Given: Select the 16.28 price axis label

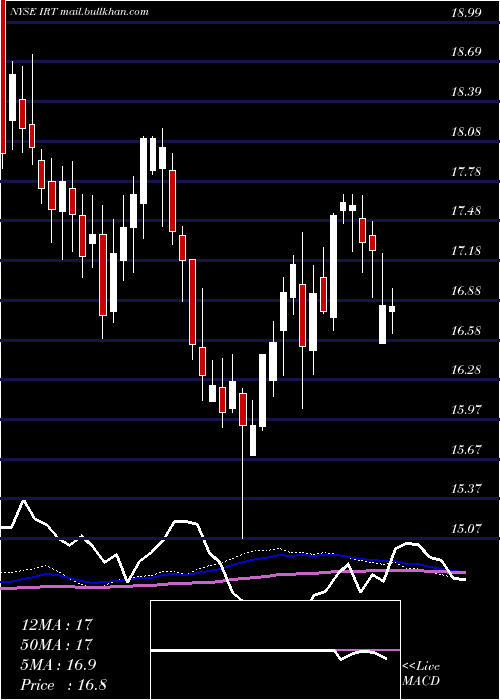Looking at the screenshot, I should pyautogui.click(x=466, y=370).
